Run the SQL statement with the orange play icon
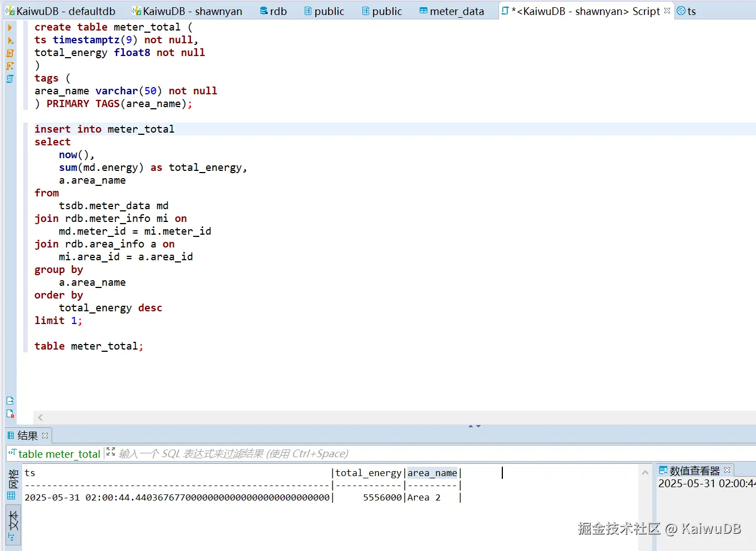This screenshot has height=551, width=756. coord(10,28)
